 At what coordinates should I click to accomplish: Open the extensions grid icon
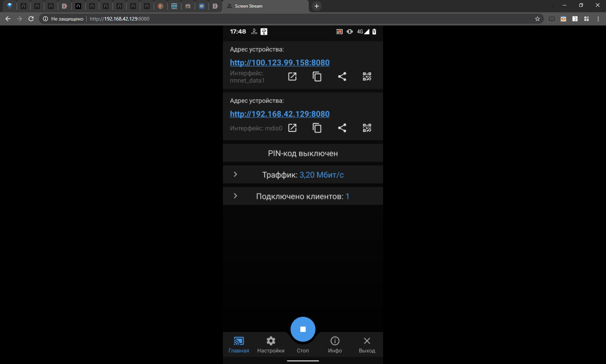[587, 19]
